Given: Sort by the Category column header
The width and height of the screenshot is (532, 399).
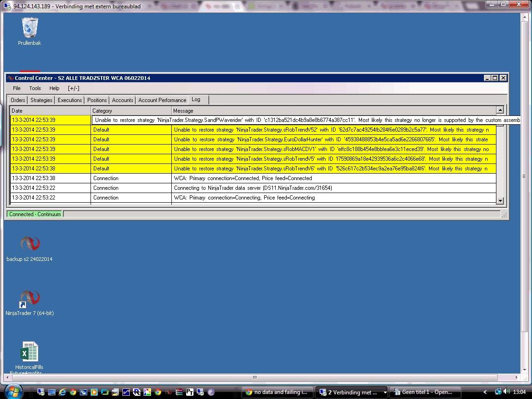Looking at the screenshot, I should click(x=131, y=111).
